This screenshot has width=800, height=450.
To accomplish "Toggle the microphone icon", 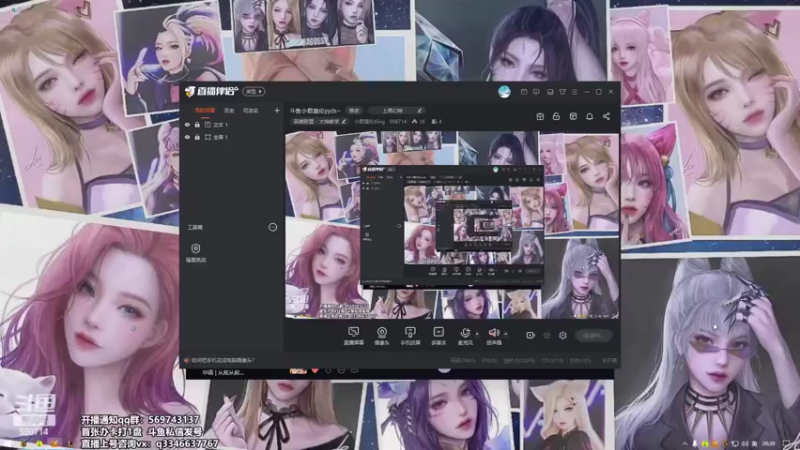I will click(x=465, y=333).
